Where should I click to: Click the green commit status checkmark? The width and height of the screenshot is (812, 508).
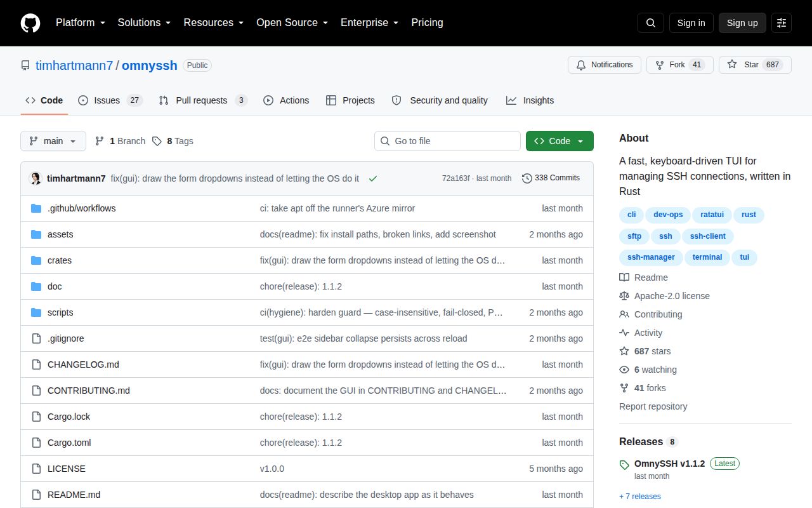coord(373,178)
